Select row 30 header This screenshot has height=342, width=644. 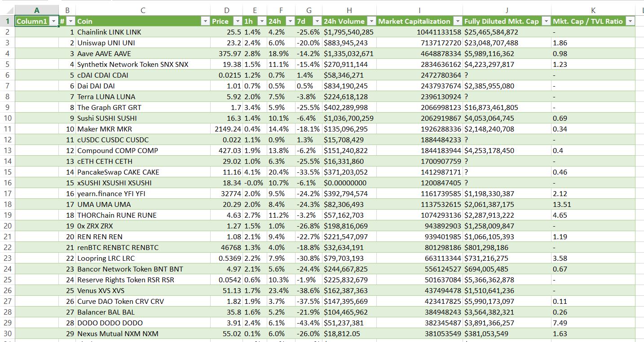pos(7,333)
